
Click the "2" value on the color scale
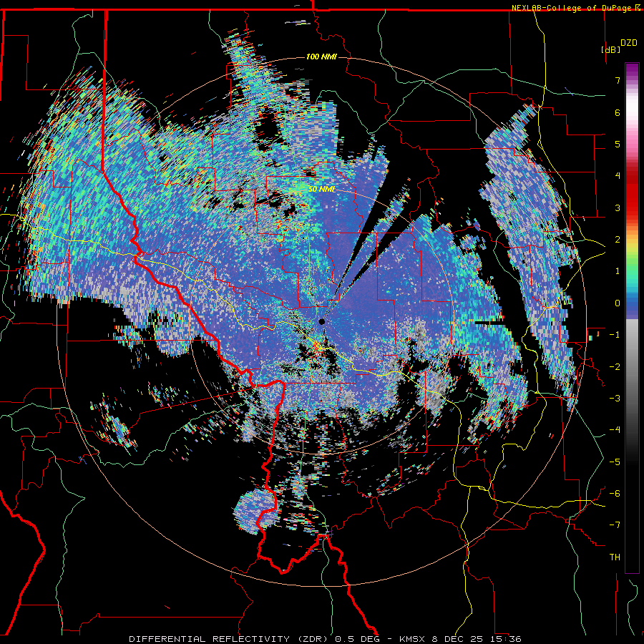pyautogui.click(x=618, y=240)
